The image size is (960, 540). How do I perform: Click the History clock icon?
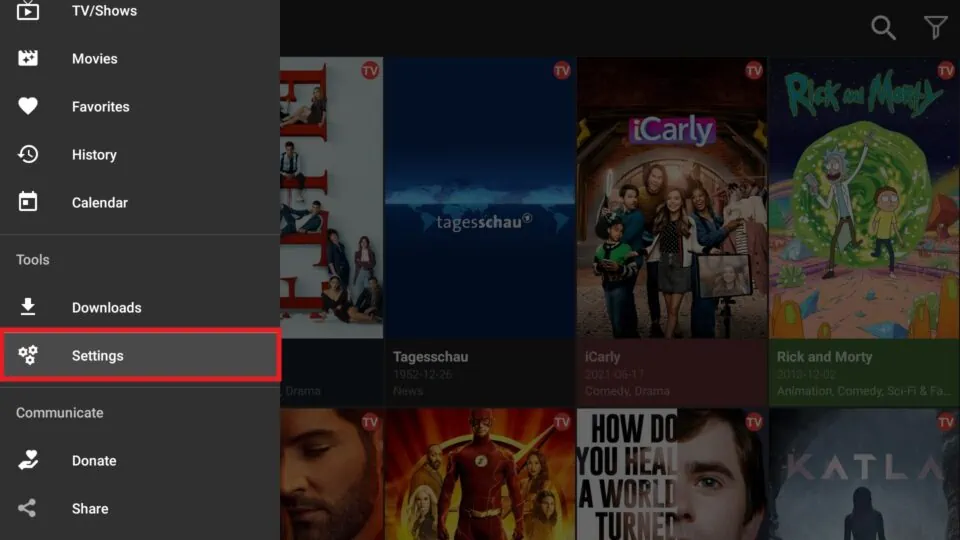coord(28,154)
